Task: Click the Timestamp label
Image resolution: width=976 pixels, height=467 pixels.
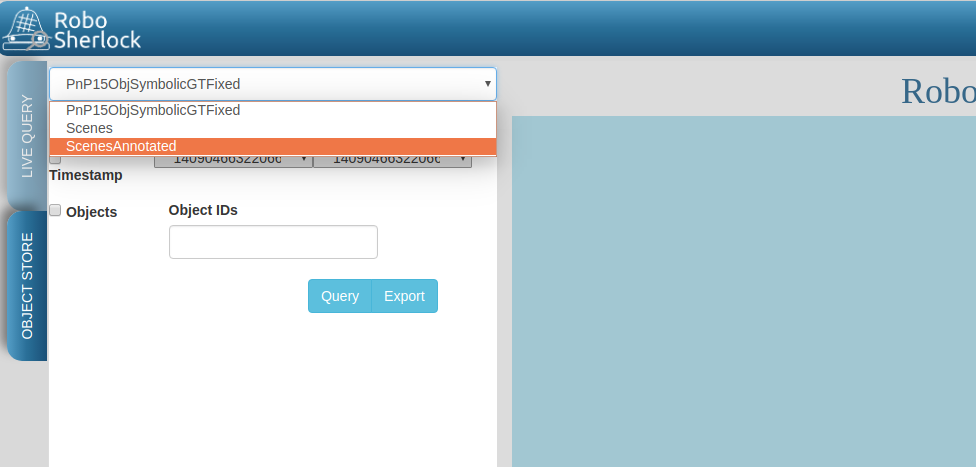Action: coord(86,176)
